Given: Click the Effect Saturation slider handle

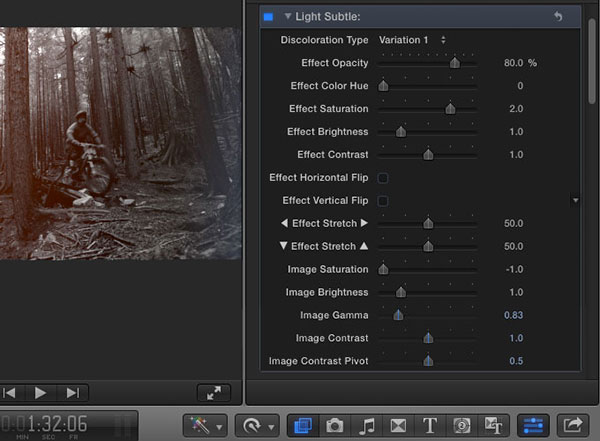Looking at the screenshot, I should click(450, 109).
